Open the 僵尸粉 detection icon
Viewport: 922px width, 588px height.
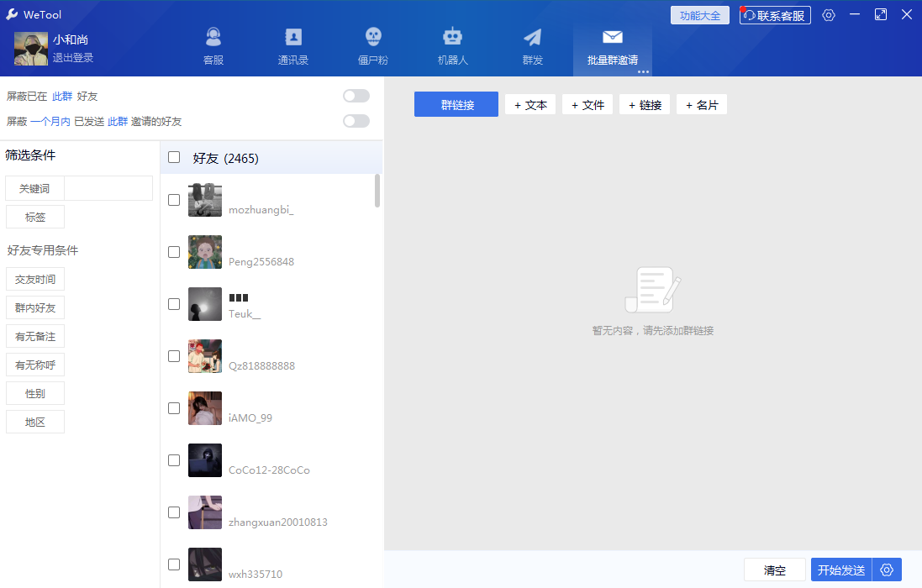(x=372, y=45)
